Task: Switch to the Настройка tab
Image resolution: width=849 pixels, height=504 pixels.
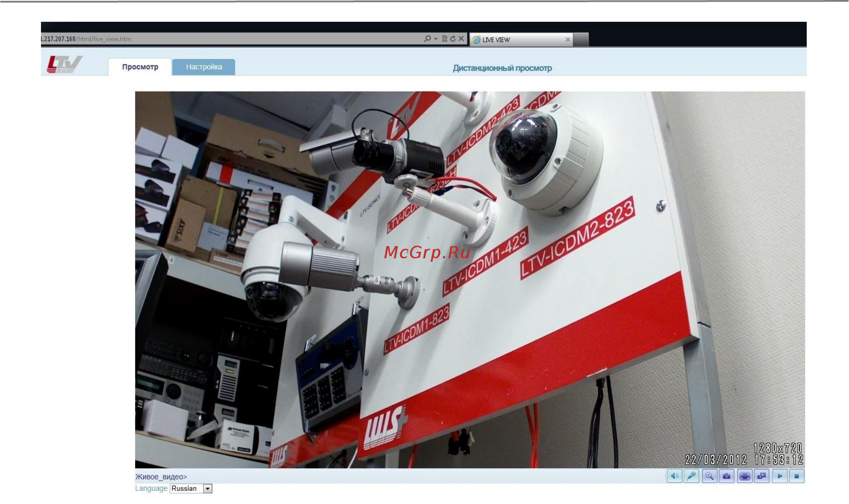Action: point(204,67)
